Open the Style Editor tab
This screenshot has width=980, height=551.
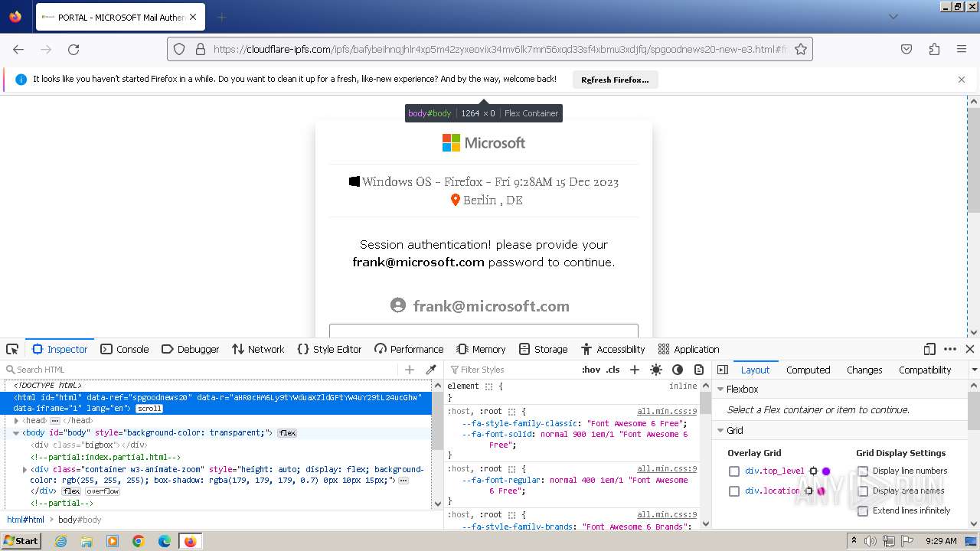tap(329, 349)
